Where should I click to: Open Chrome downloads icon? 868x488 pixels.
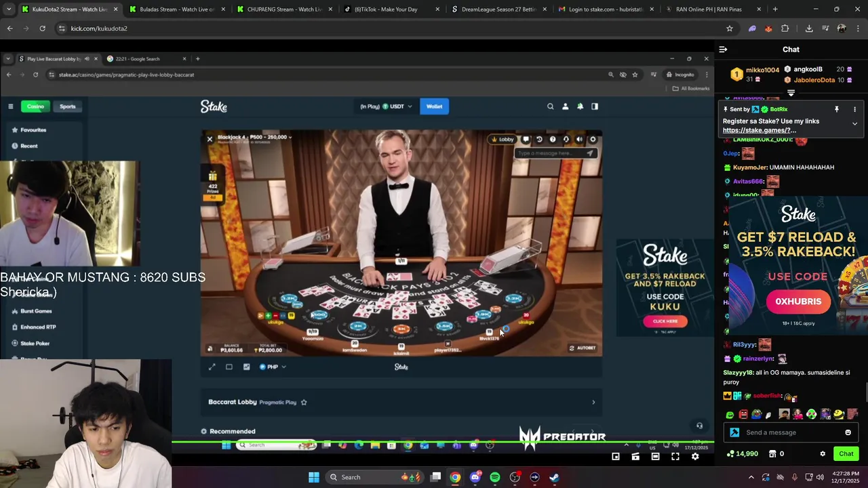pos(809,28)
